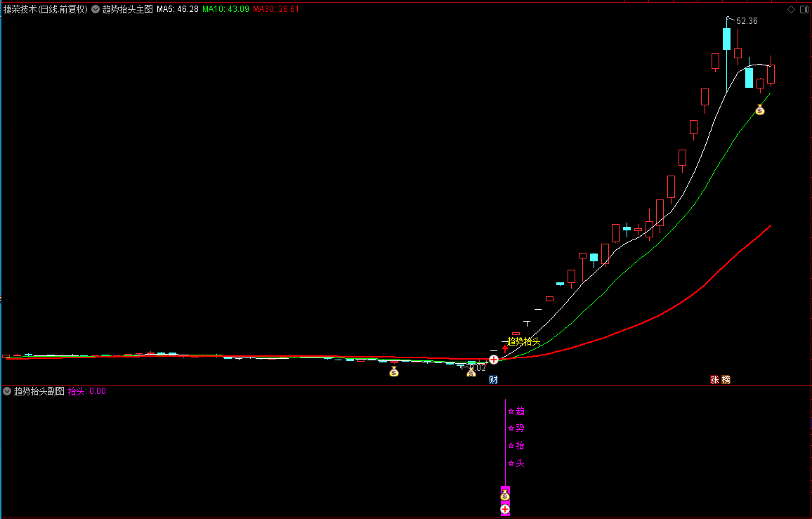Viewport: 812px width, 519px height.
Task: Click the yellow 趋势抬头 signal label
Action: [523, 341]
